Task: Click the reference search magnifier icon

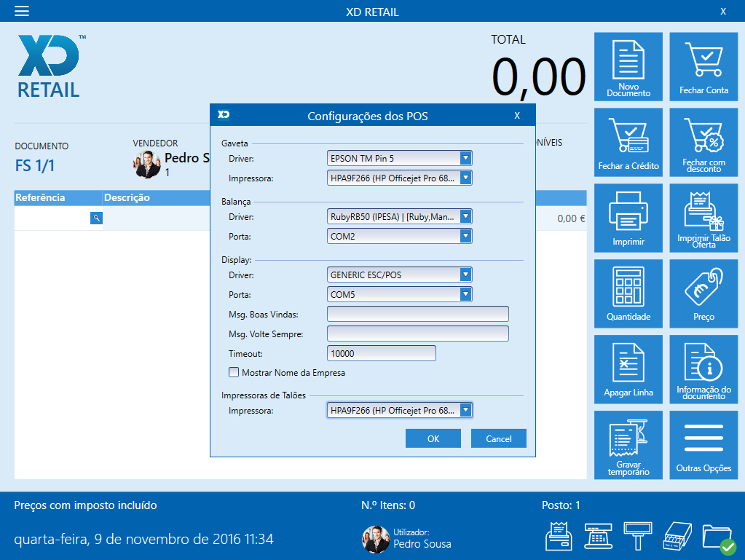Action: (96, 218)
